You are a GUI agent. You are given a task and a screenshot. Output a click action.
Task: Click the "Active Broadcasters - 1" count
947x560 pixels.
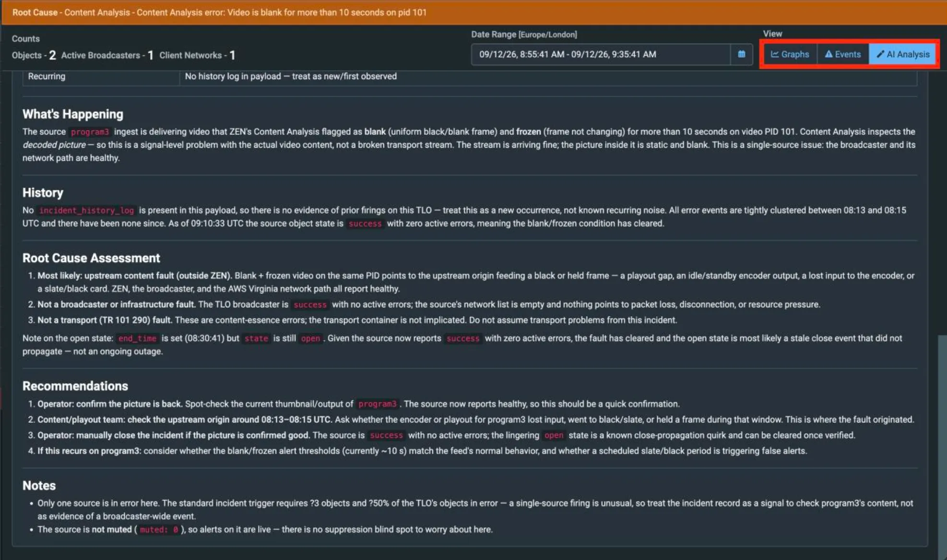107,55
